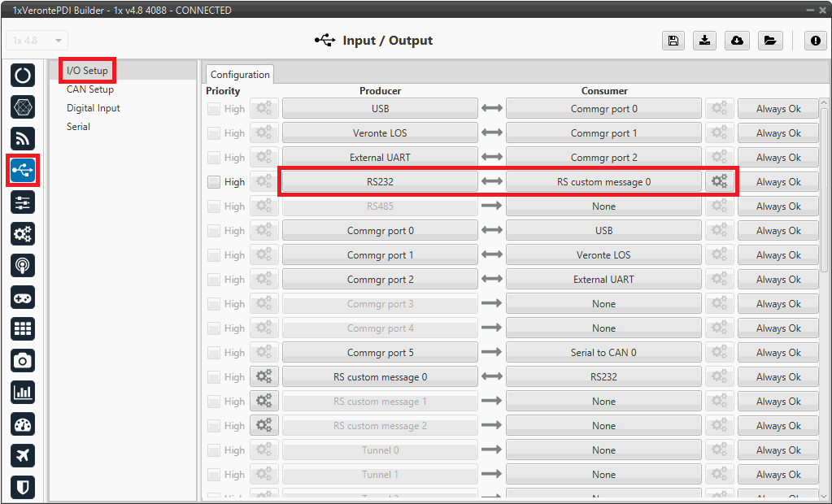This screenshot has height=504, width=832.
Task: Open the gamepad controller sidebar icon
Action: 23,298
